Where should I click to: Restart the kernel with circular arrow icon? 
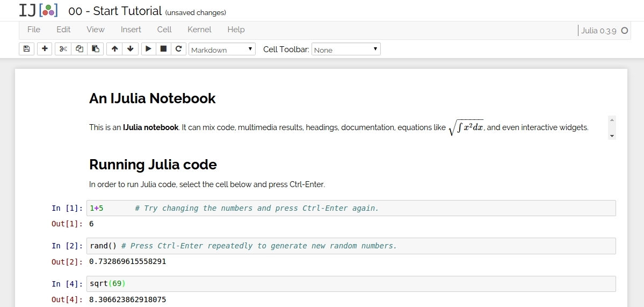(179, 49)
